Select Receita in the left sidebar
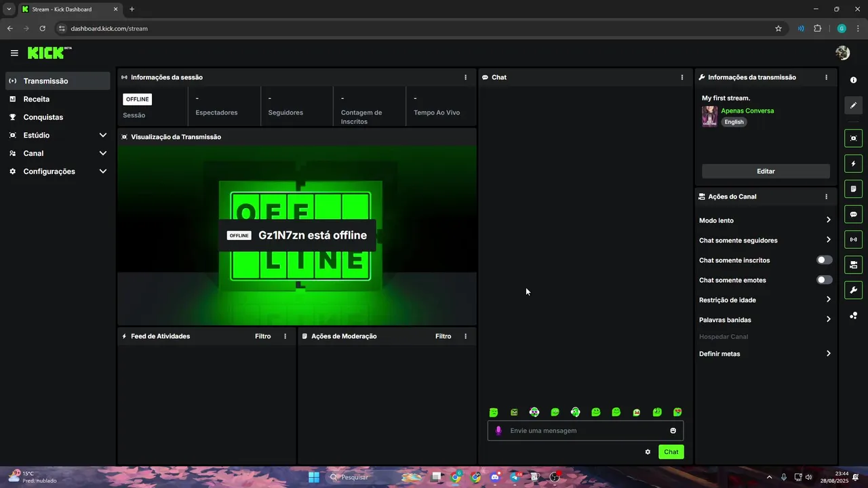 57,99
